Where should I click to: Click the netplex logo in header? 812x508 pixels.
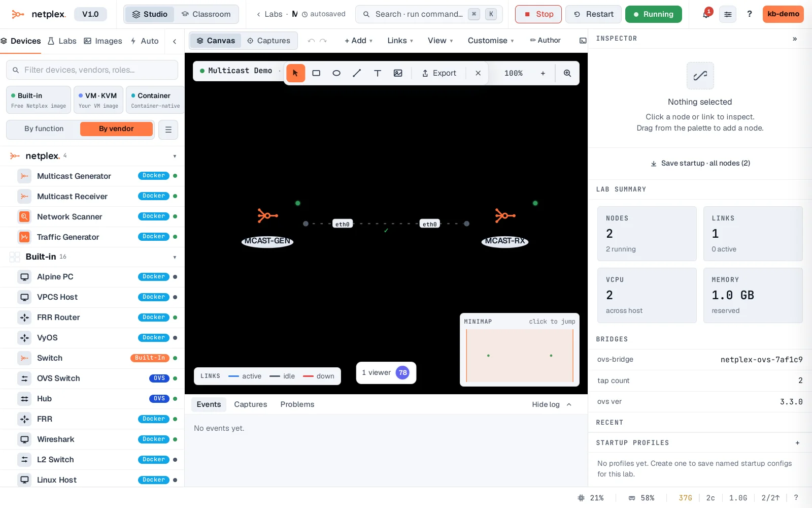tap(39, 14)
